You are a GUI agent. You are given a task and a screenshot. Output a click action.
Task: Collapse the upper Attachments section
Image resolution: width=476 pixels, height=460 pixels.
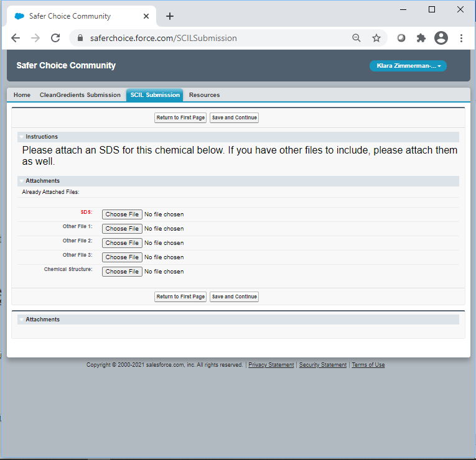coord(21,181)
